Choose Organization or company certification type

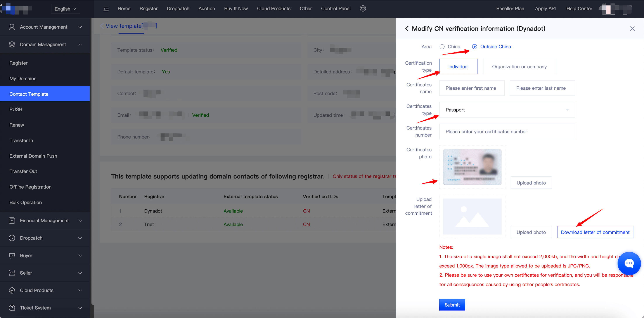[x=519, y=67]
